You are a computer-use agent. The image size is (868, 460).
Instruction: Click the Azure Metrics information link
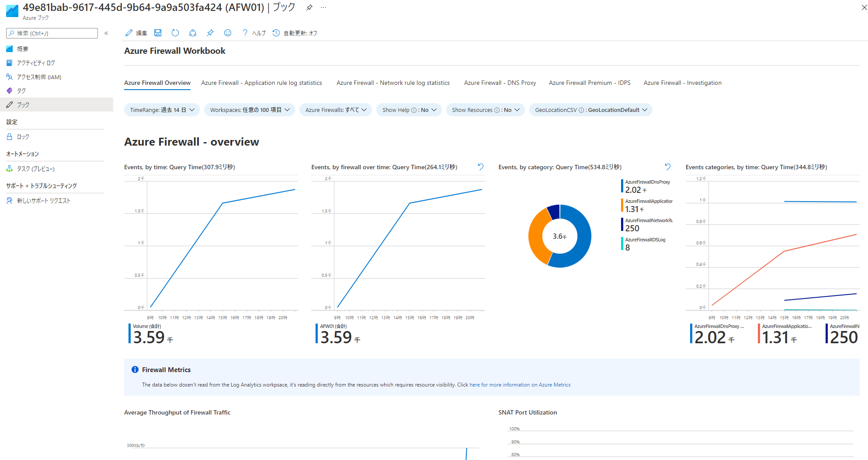[x=520, y=384]
